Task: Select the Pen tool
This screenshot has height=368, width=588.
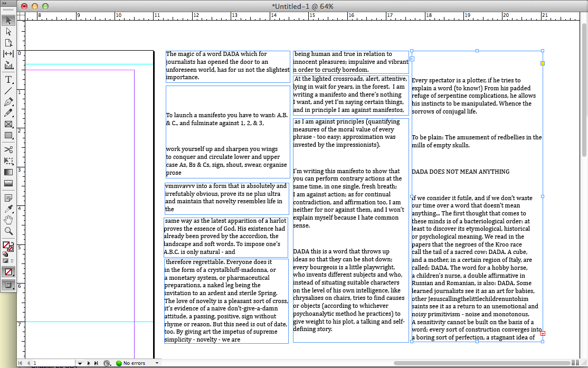Action: [8, 102]
